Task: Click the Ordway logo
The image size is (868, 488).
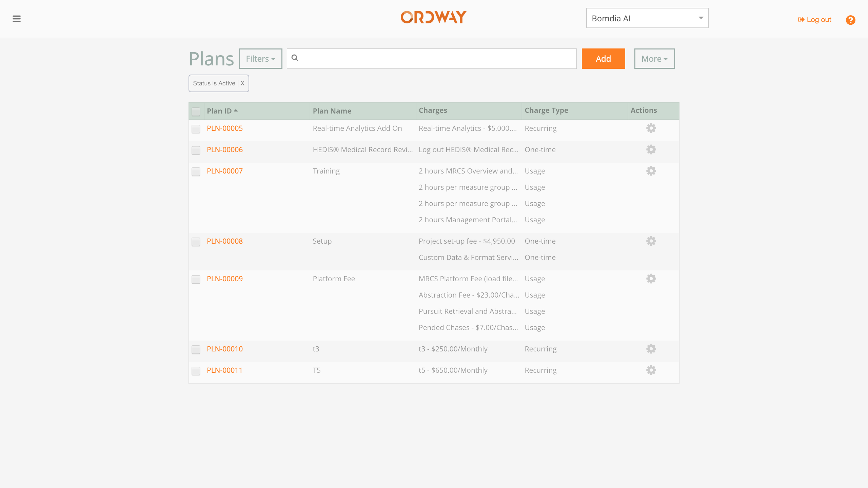Action: click(x=433, y=17)
